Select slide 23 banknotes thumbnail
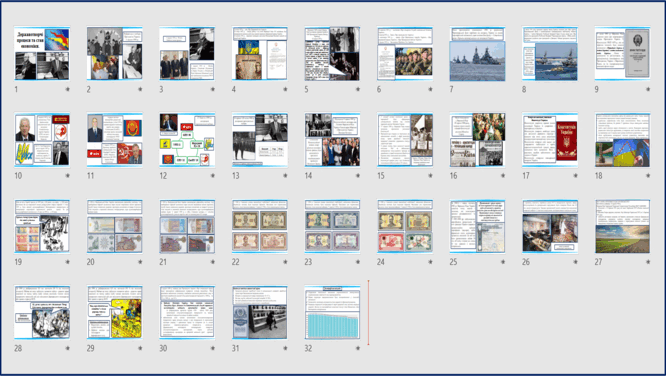 (333, 226)
